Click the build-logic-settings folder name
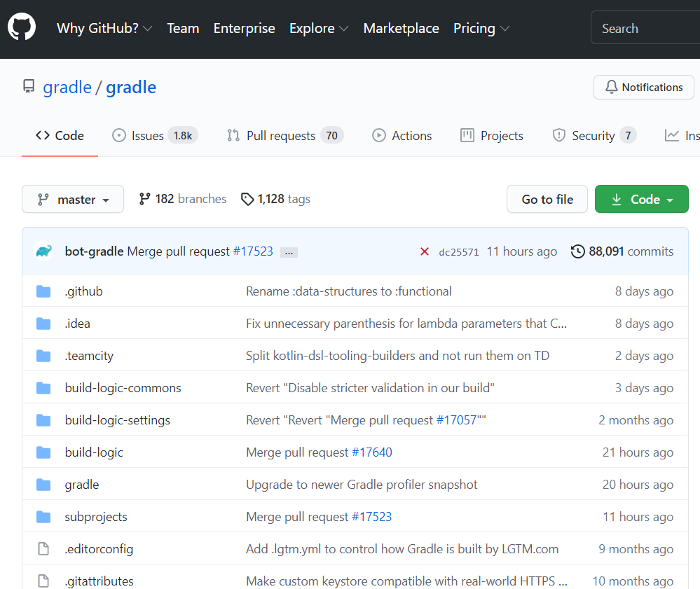Image resolution: width=700 pixels, height=589 pixels. (118, 420)
